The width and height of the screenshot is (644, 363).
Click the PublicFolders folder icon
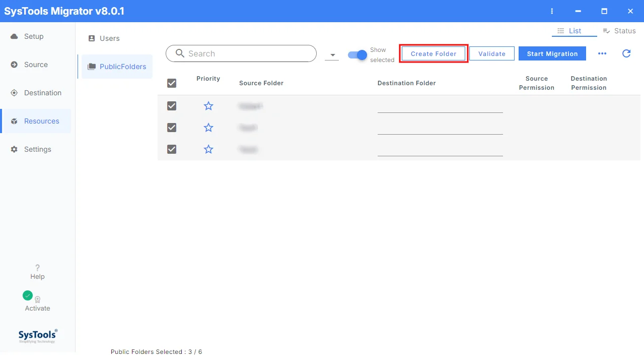[92, 67]
